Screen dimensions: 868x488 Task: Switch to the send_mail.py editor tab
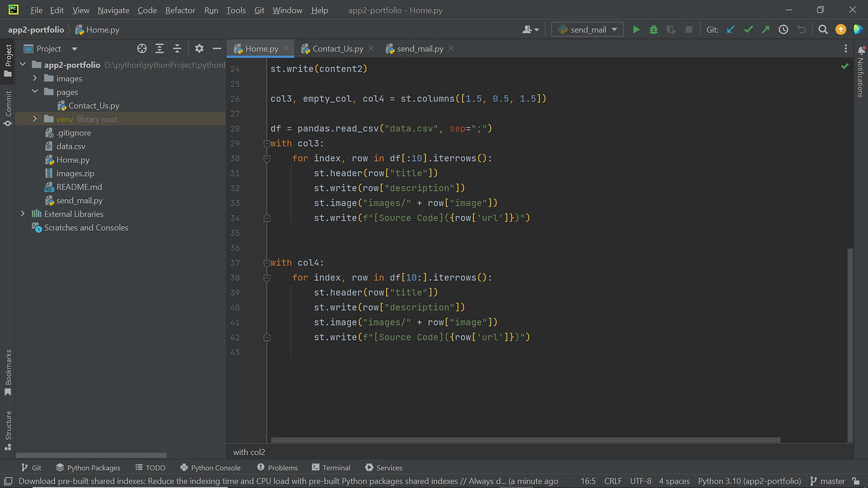tap(418, 48)
